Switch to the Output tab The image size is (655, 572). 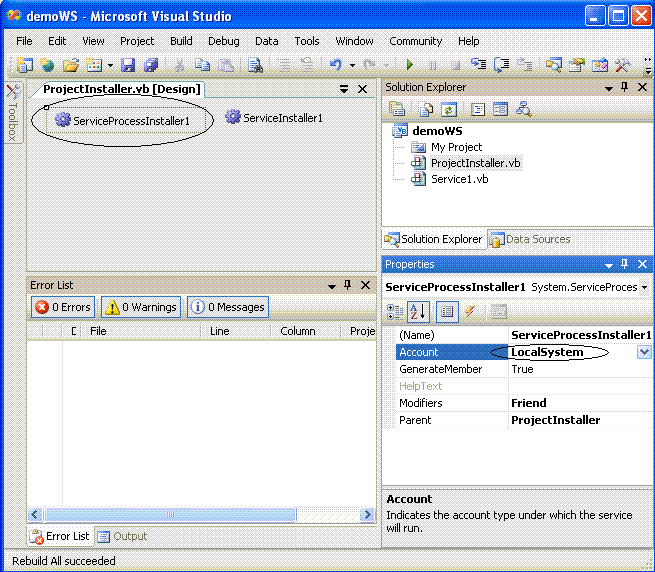(x=122, y=536)
